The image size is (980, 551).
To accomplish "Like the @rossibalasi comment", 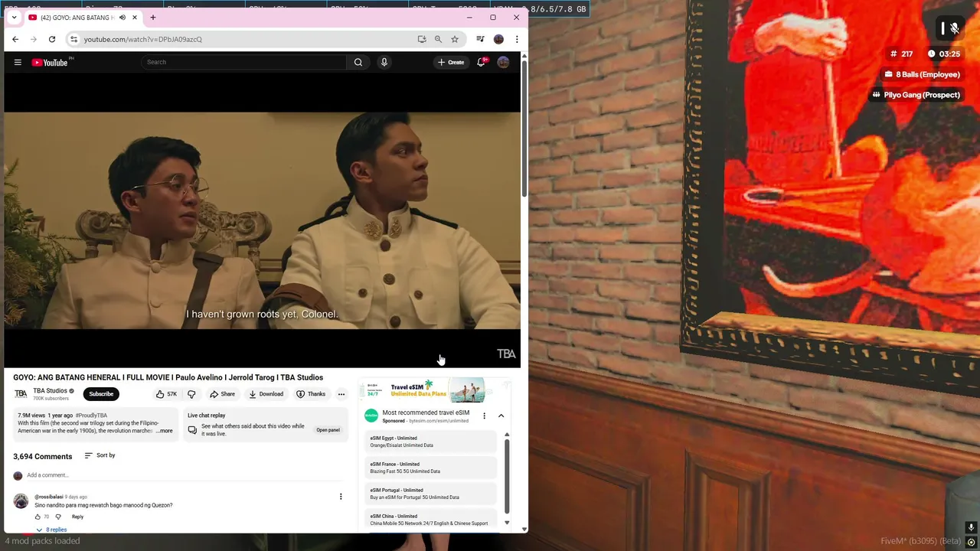I will pos(38,517).
